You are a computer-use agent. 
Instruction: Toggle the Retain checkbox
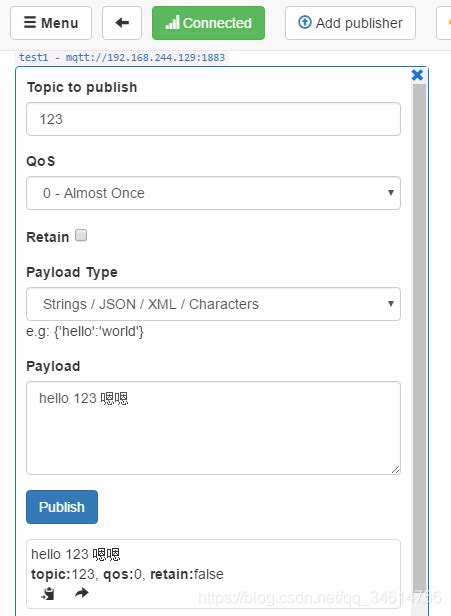pos(81,235)
